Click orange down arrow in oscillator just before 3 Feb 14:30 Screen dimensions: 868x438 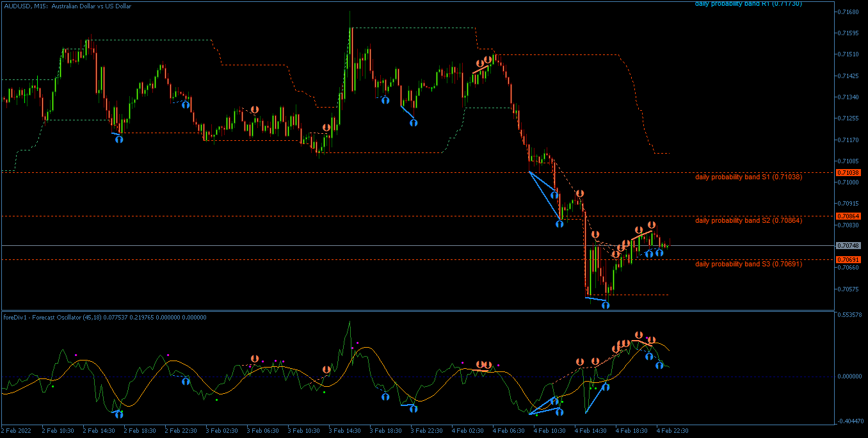coord(326,369)
